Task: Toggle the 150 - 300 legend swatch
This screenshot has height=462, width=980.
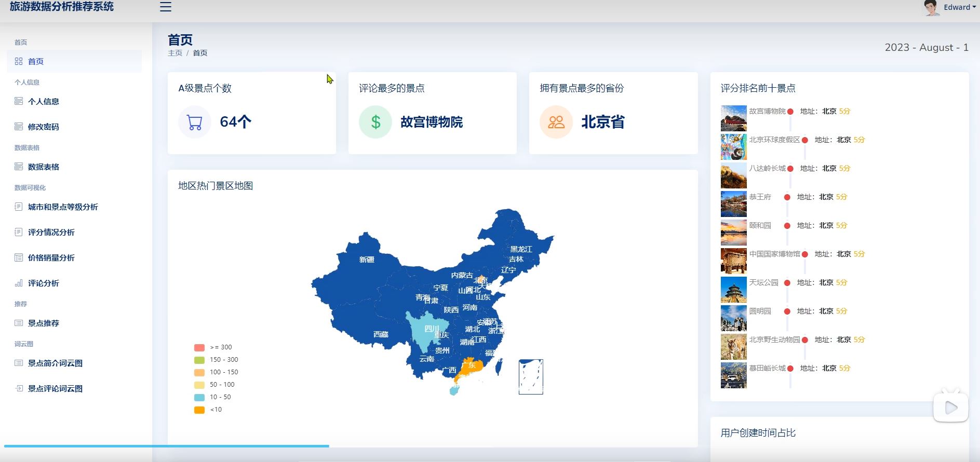Action: (x=199, y=360)
